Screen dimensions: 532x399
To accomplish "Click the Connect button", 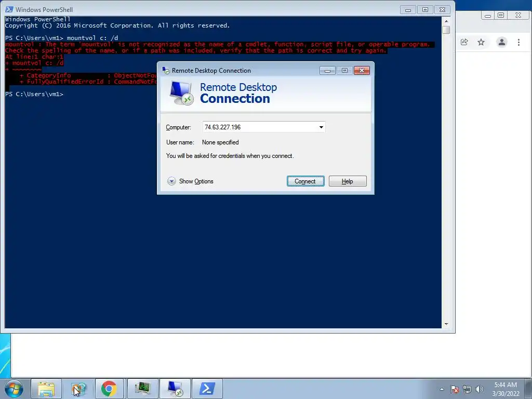I will [x=305, y=181].
